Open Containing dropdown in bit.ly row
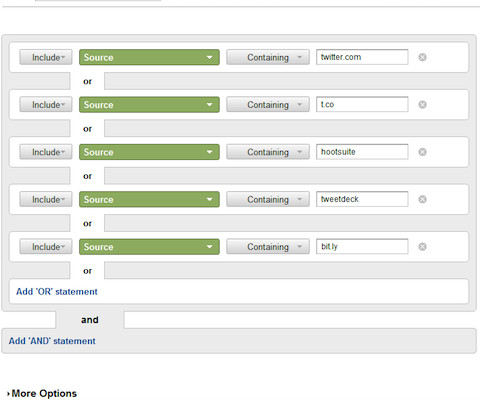 (x=268, y=247)
